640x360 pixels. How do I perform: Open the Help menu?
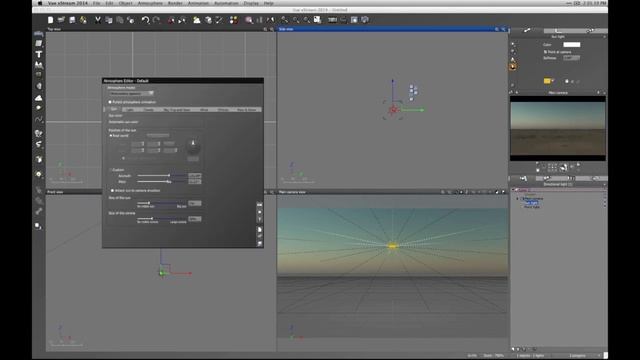coord(269,3)
